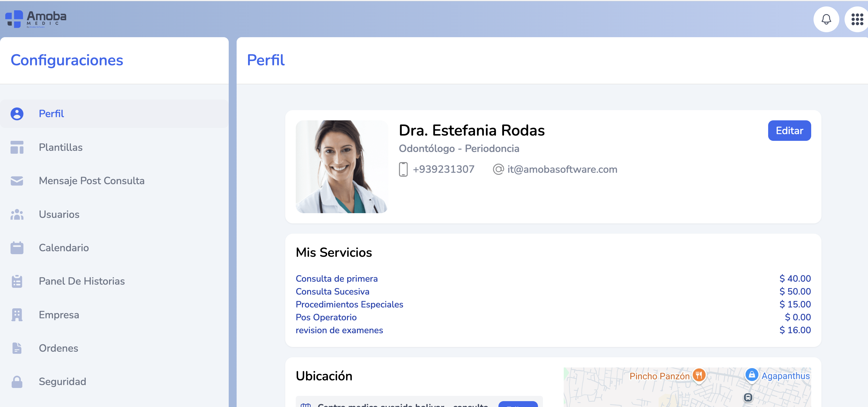
Task: Select the Perfil user icon in sidebar
Action: pos(16,114)
